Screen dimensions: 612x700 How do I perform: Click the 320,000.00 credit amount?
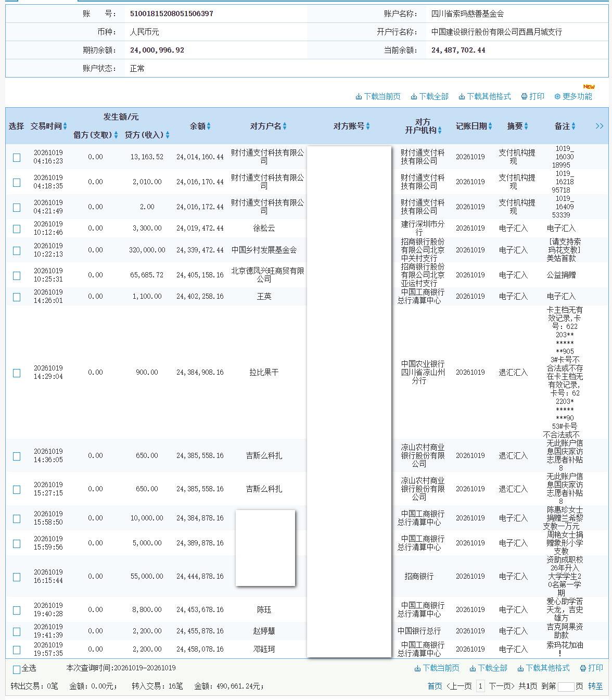[147, 250]
